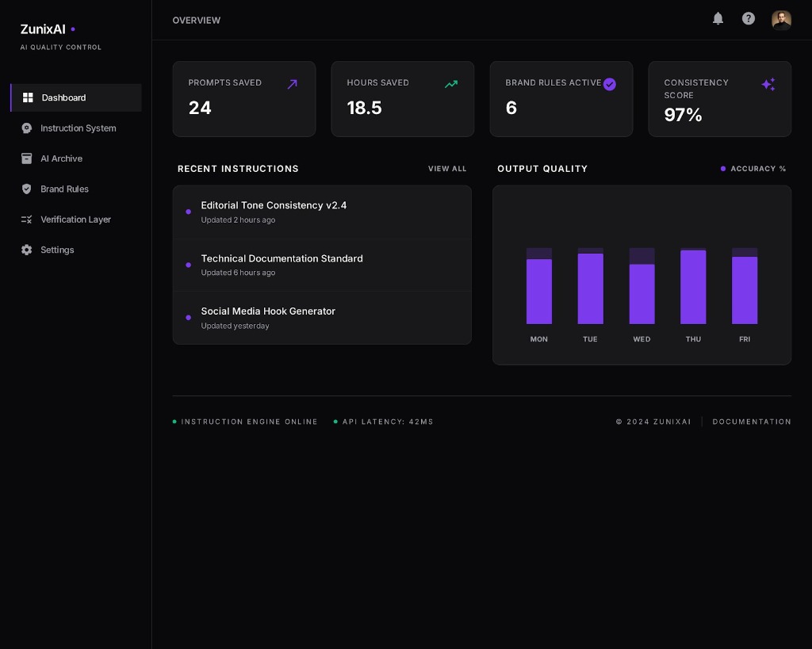The width and height of the screenshot is (812, 649).
Task: Select the Brand Rules shield icon
Action: tap(26, 189)
